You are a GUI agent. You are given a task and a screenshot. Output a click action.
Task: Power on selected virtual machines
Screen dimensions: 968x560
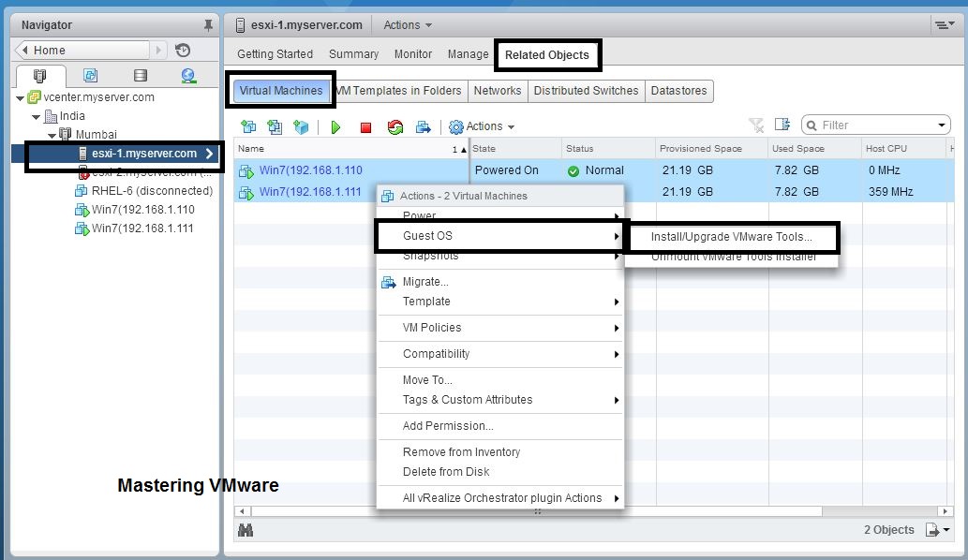(x=335, y=127)
